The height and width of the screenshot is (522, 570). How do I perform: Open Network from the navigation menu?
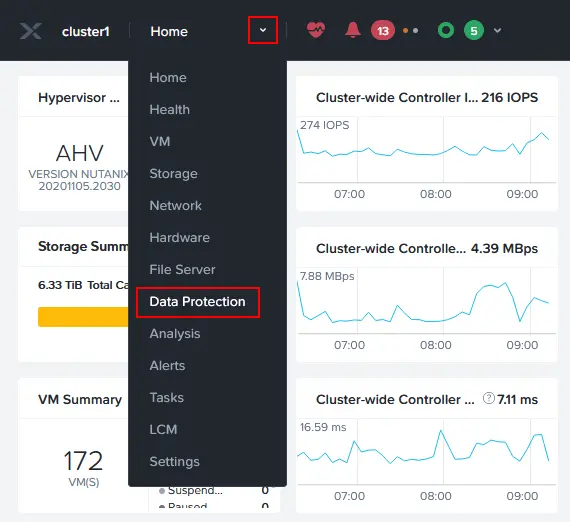[x=176, y=205]
